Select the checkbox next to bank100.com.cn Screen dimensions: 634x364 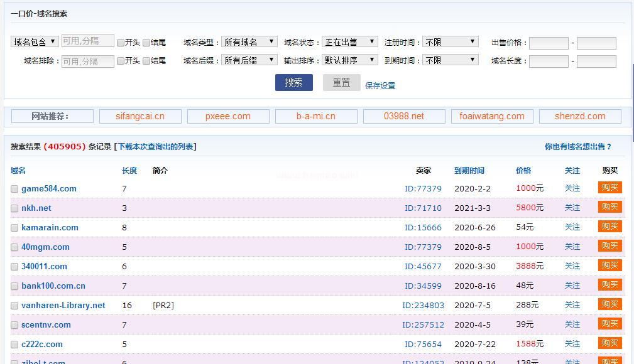(14, 286)
